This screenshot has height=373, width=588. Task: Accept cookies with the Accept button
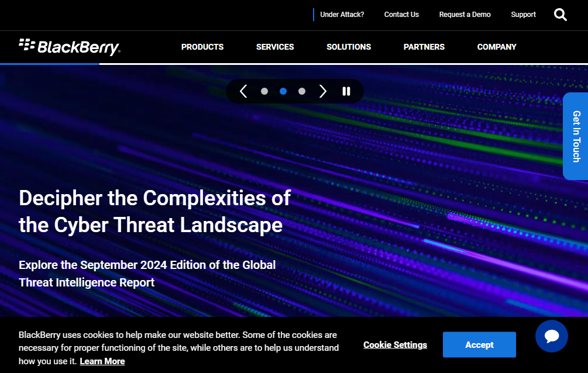(x=479, y=344)
